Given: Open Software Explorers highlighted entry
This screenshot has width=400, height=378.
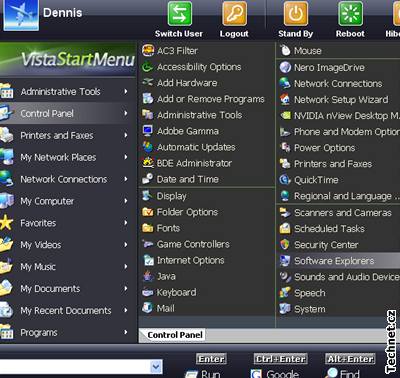Looking at the screenshot, I should tap(338, 261).
